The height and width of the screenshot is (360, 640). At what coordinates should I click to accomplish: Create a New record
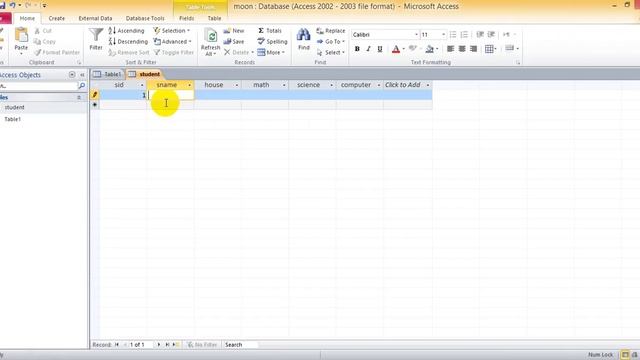234,31
